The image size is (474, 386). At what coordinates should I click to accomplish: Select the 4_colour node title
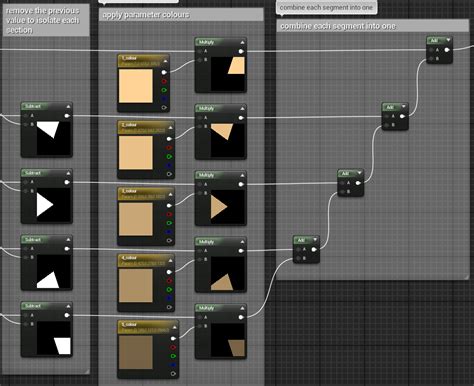130,258
